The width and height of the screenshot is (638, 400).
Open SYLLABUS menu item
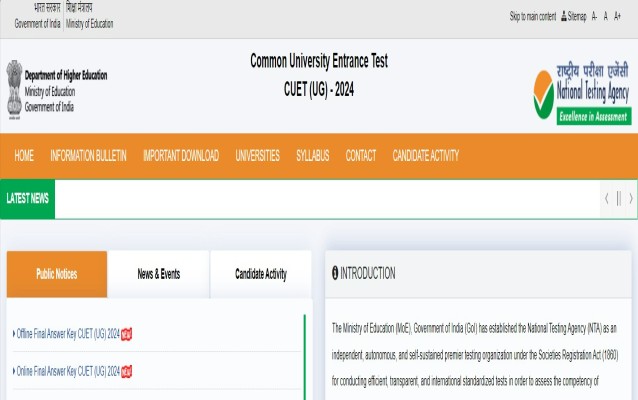312,155
